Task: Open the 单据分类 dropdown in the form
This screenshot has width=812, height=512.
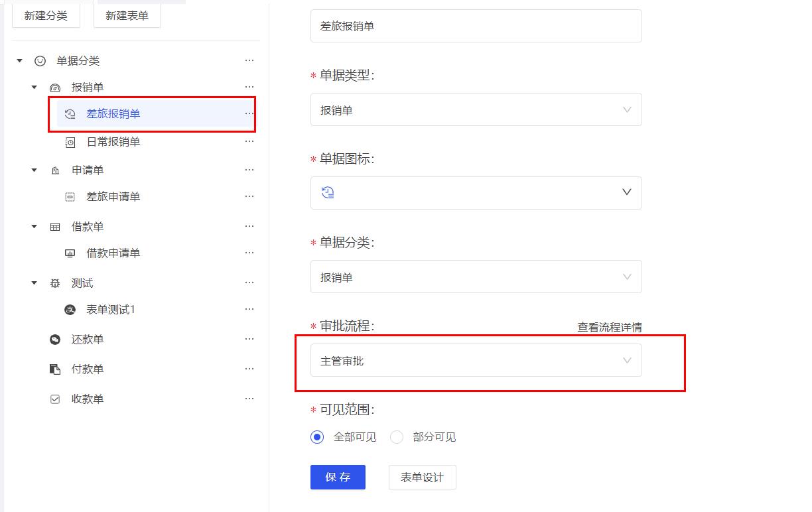Action: click(x=476, y=277)
